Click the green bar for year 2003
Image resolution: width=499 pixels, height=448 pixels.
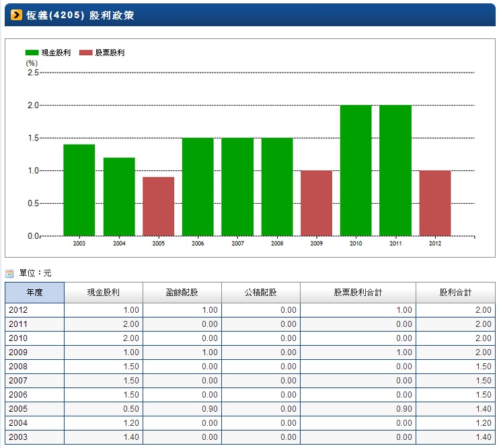pyautogui.click(x=79, y=190)
